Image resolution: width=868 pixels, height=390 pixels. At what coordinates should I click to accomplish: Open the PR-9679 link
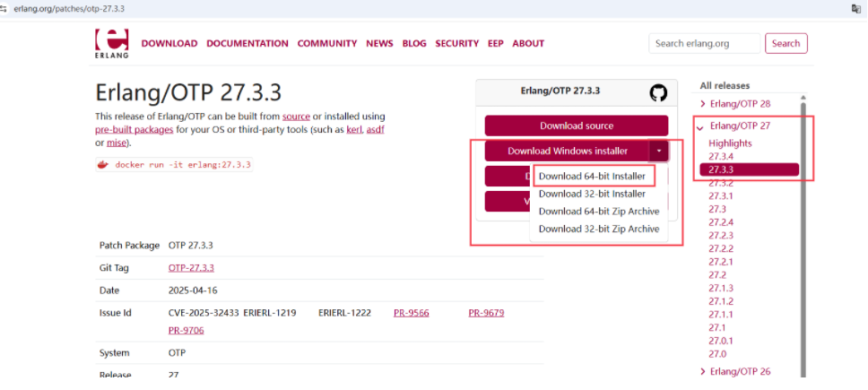pos(487,313)
